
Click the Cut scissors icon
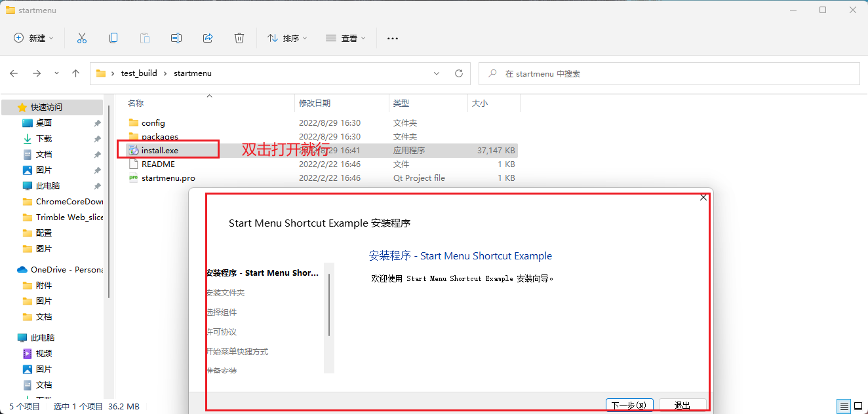[x=82, y=38]
